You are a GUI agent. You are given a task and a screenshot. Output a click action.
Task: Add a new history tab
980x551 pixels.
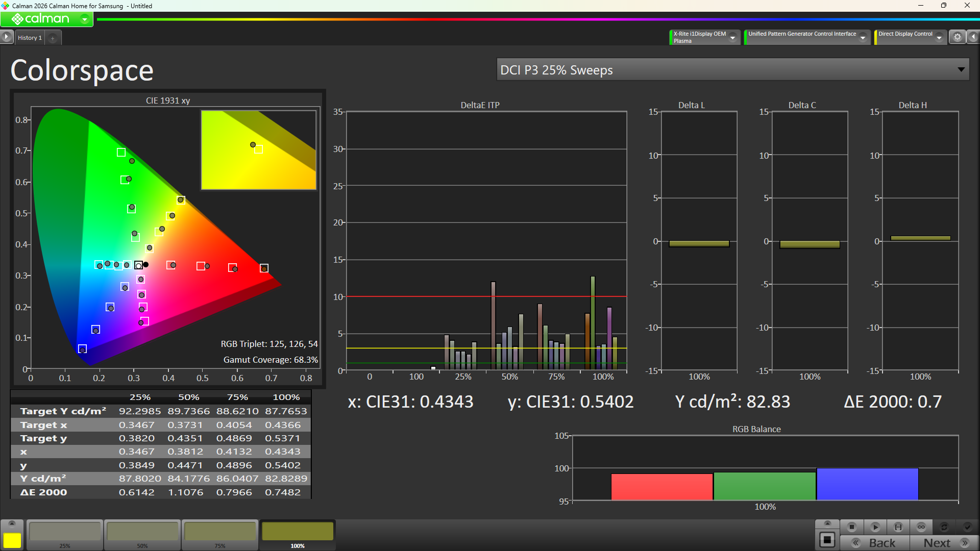(53, 38)
